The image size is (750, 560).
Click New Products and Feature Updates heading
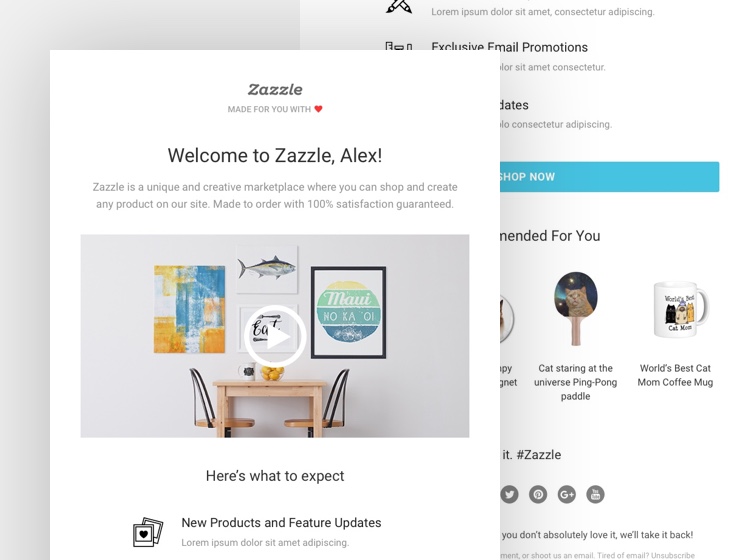click(x=281, y=523)
